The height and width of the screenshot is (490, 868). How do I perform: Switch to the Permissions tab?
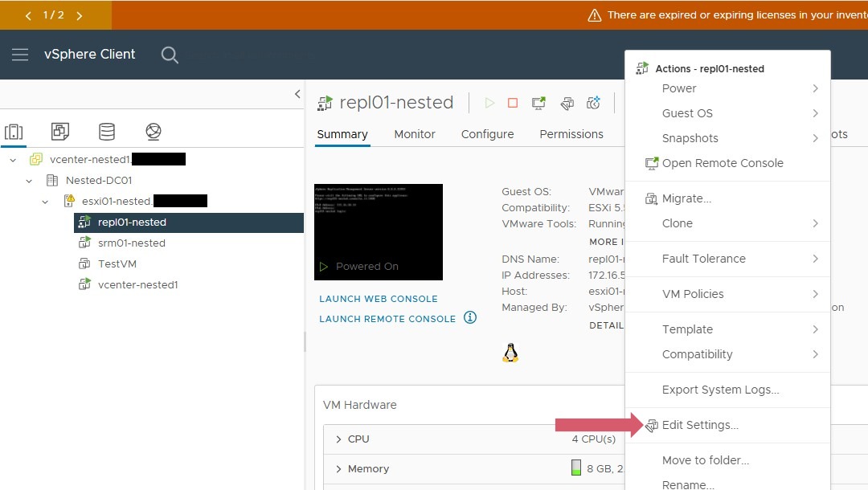tap(571, 134)
